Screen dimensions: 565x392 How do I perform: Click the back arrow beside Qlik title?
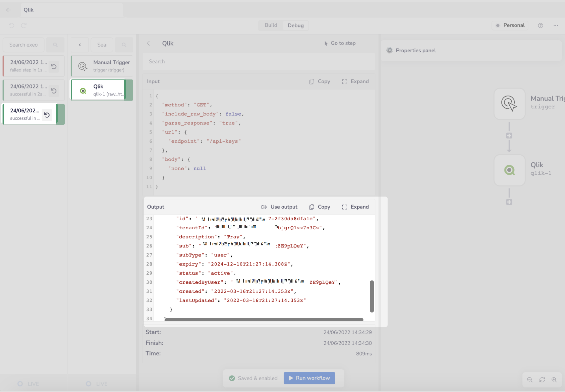tap(8, 10)
